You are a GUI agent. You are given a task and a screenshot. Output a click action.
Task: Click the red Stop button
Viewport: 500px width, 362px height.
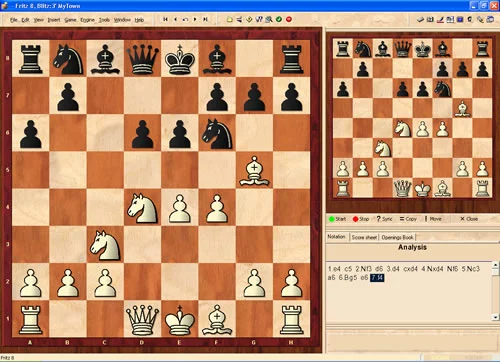(361, 219)
